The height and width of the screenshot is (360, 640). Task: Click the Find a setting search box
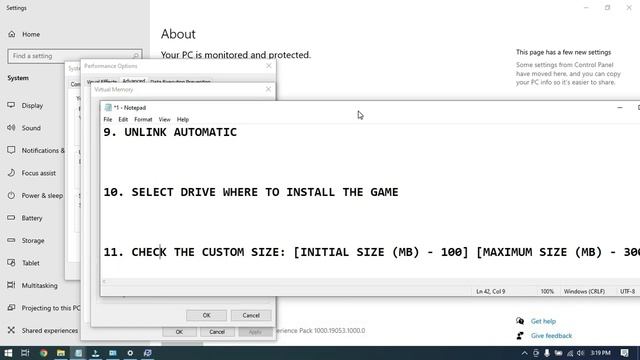click(x=75, y=56)
